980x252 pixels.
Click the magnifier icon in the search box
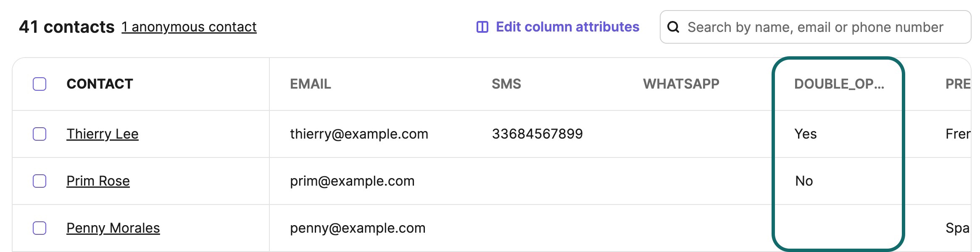click(673, 27)
